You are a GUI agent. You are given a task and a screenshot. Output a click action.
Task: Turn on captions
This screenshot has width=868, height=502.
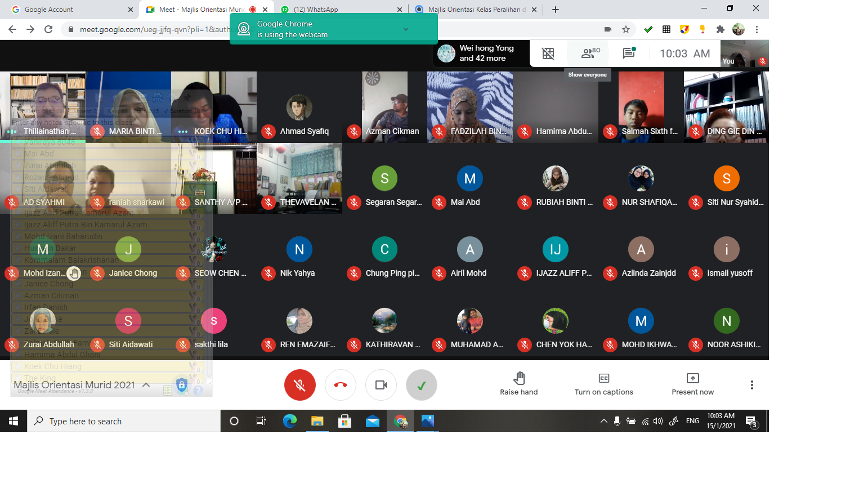[604, 384]
